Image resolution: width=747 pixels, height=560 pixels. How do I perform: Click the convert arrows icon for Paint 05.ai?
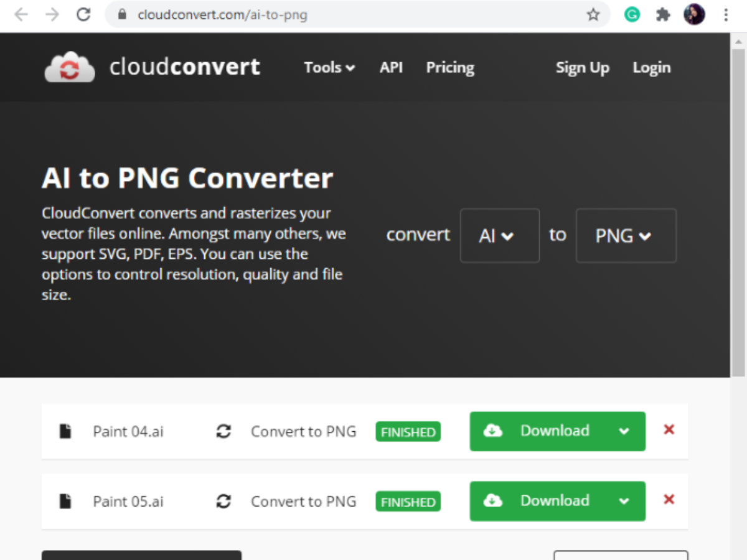pos(223,501)
